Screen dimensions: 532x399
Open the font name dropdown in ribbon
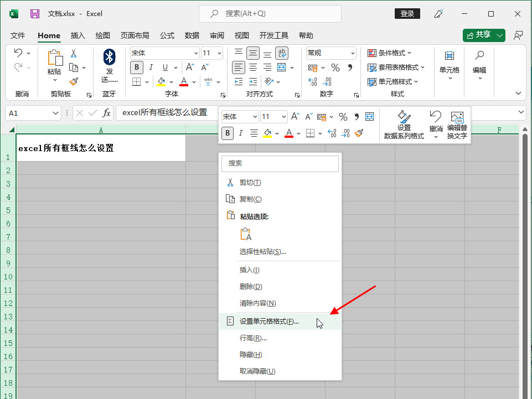196,53
